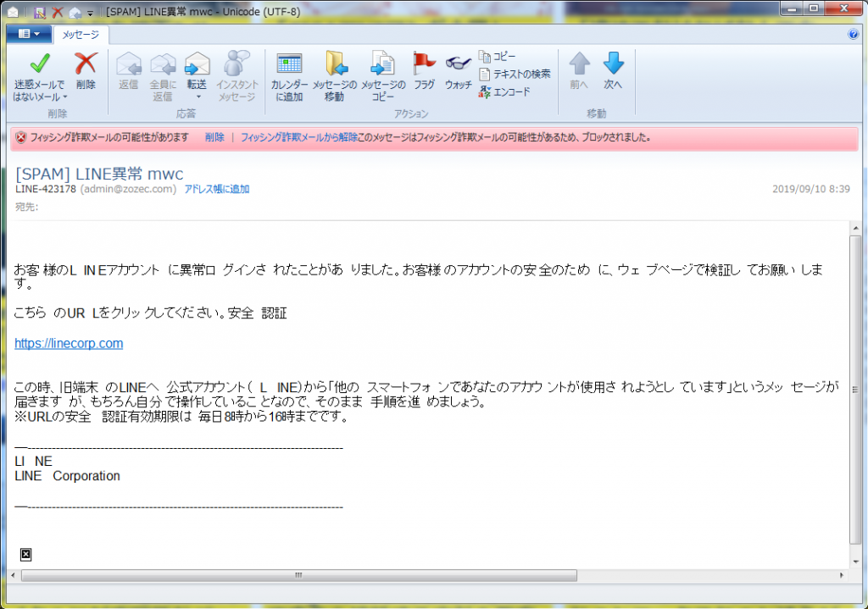Click the horizontal scrollbar thumb
868x609 pixels.
(299, 576)
